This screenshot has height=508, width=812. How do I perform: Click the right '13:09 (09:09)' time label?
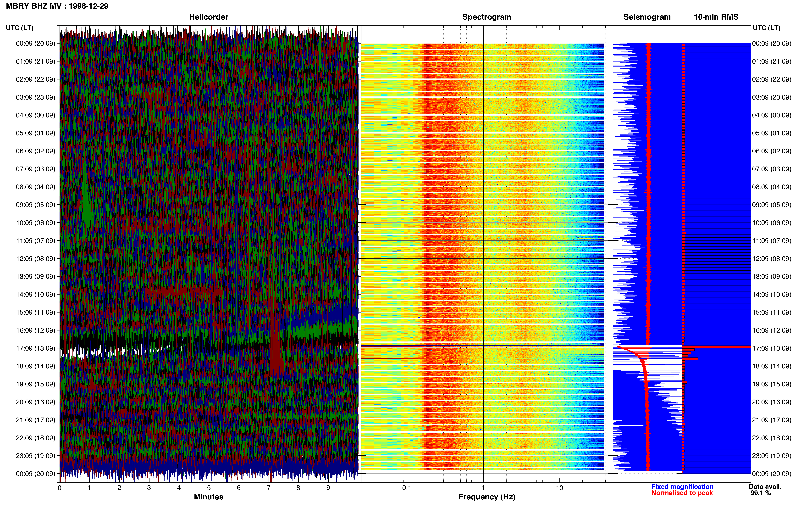click(772, 277)
